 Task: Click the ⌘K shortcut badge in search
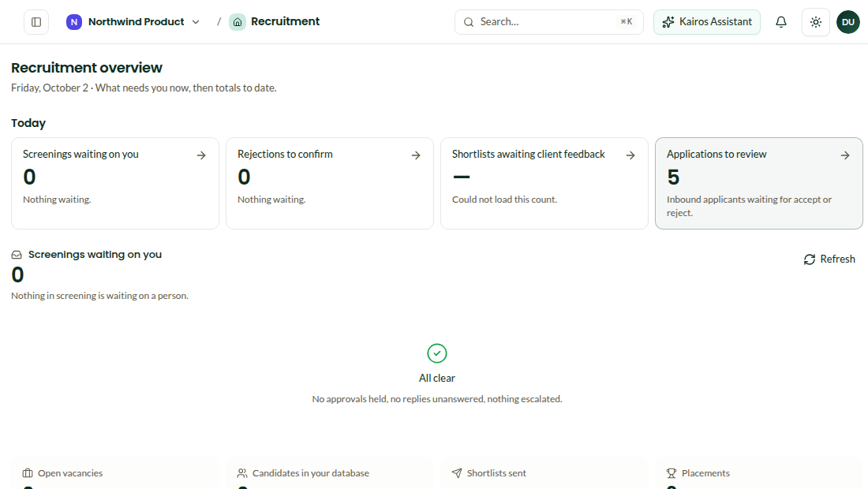click(626, 21)
